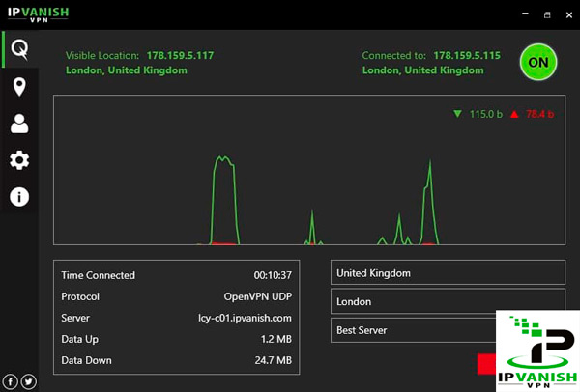Viewport: 580px width, 392px height.
Task: Open the London city dropdown
Action: (448, 301)
